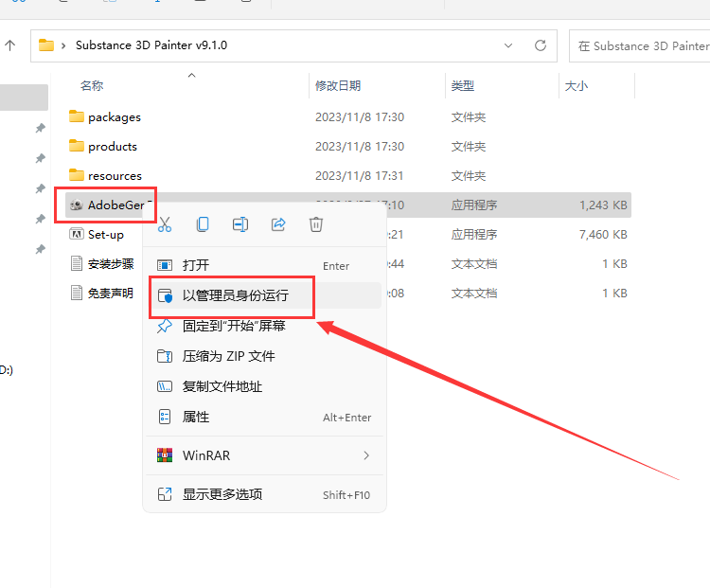The image size is (710, 588).
Task: Click the resources folder icon
Action: coord(77,175)
